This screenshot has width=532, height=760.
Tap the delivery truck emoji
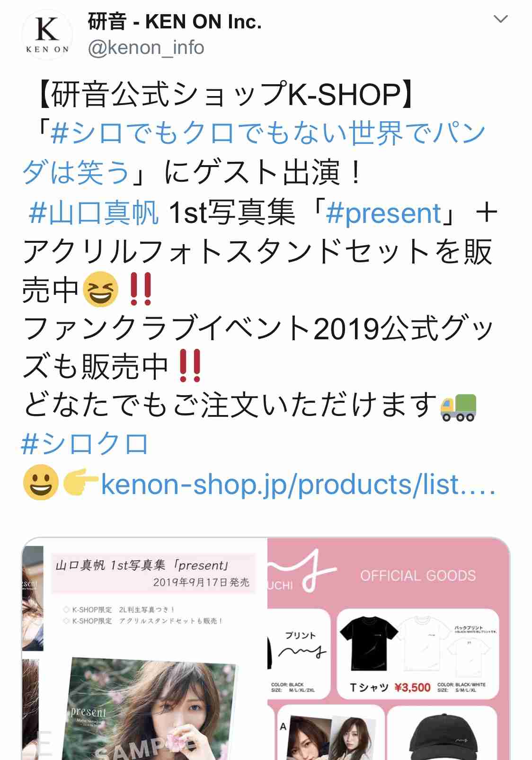pyautogui.click(x=458, y=406)
